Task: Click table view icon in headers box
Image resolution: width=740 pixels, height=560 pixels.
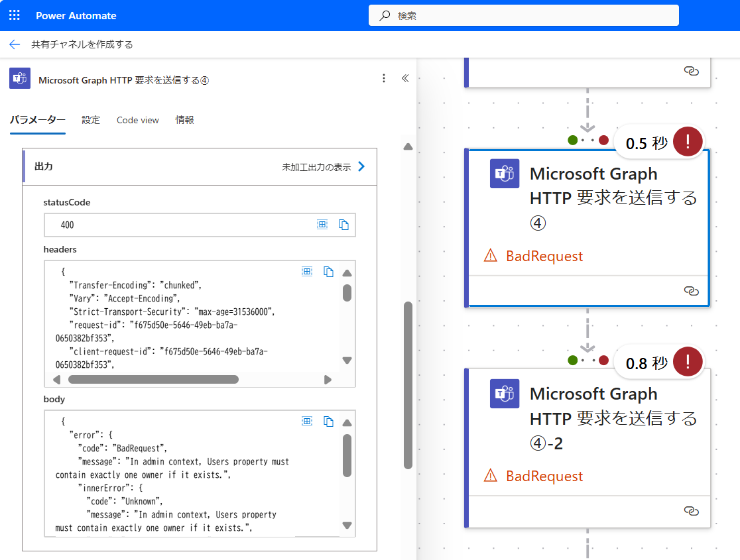Action: click(307, 271)
